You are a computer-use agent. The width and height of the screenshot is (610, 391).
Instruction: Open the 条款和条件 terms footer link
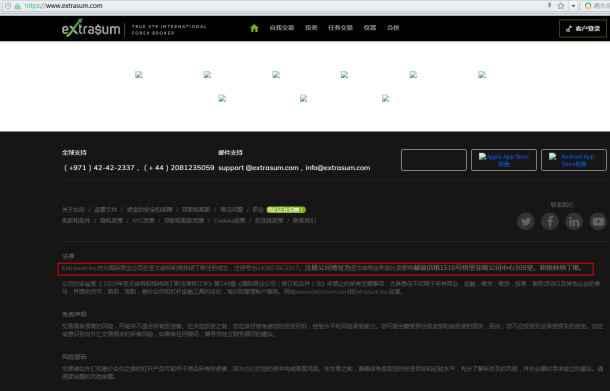coord(76,221)
